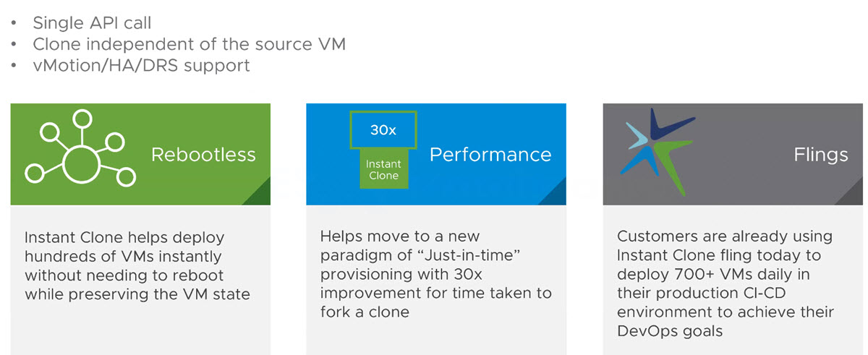This screenshot has width=868, height=355.
Task: Select the Flings heading
Action: 821,155
